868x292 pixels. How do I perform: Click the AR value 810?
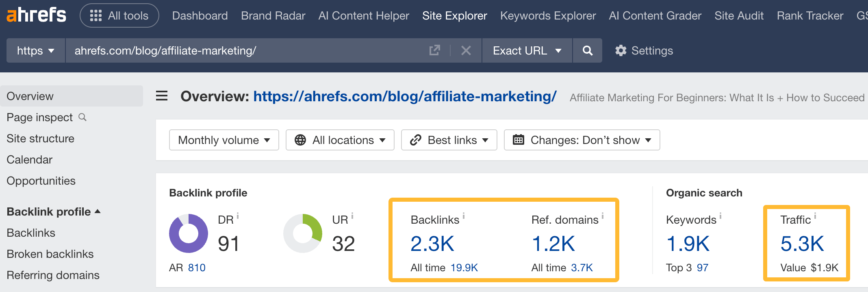[197, 268]
